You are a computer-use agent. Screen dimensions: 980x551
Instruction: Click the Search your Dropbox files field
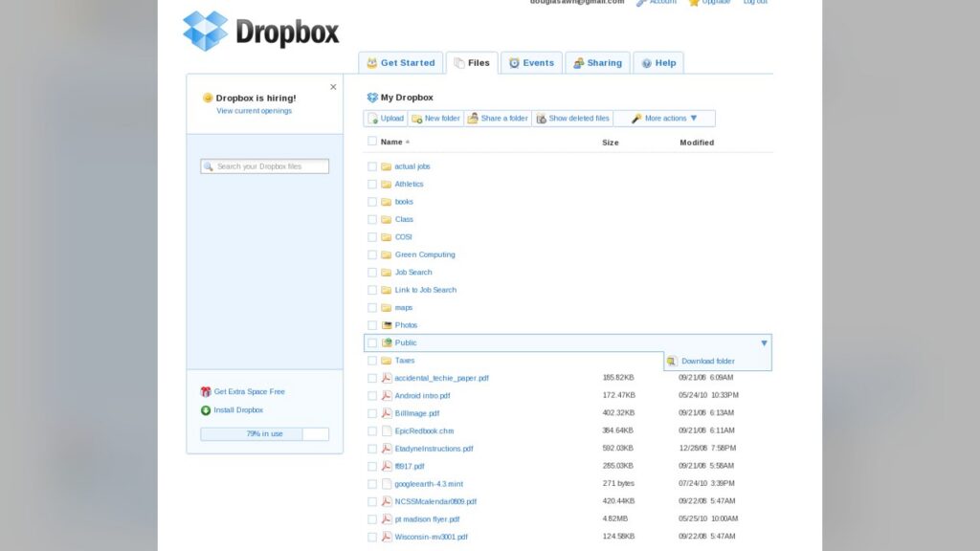tap(264, 166)
